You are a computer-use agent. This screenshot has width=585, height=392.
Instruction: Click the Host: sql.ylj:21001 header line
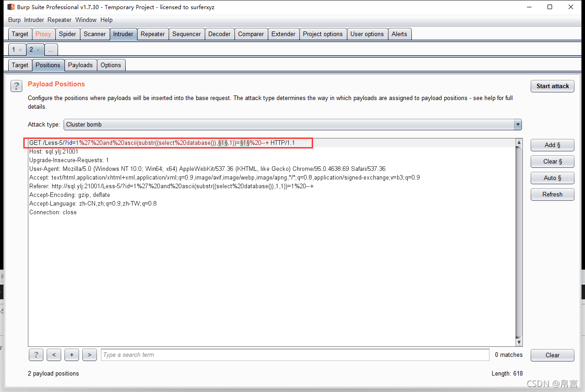pyautogui.click(x=53, y=152)
